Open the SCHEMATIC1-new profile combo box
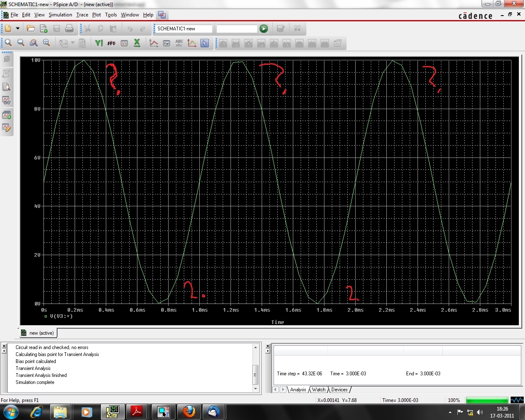The width and height of the screenshot is (525, 420). (183, 29)
